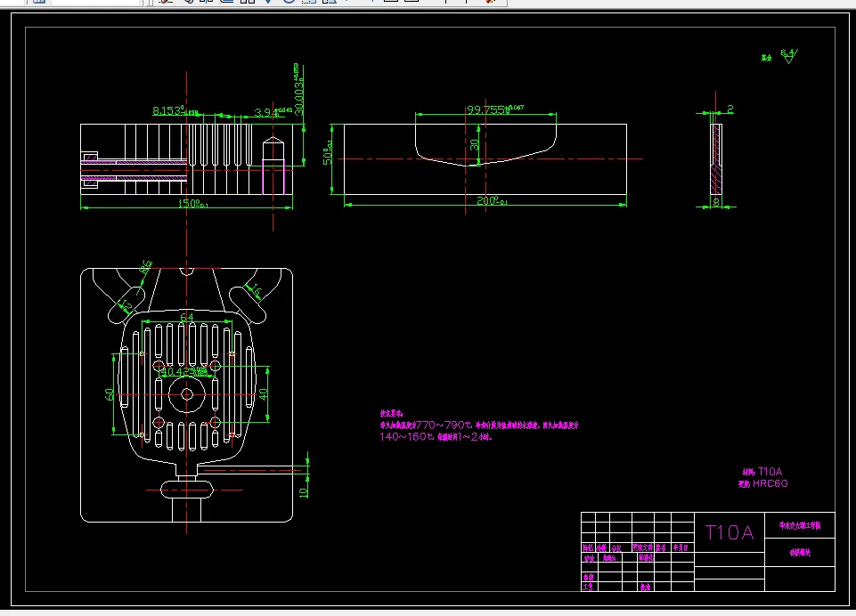The height and width of the screenshot is (616, 856).
Task: Select the 200 length dimension text
Action: 492,201
